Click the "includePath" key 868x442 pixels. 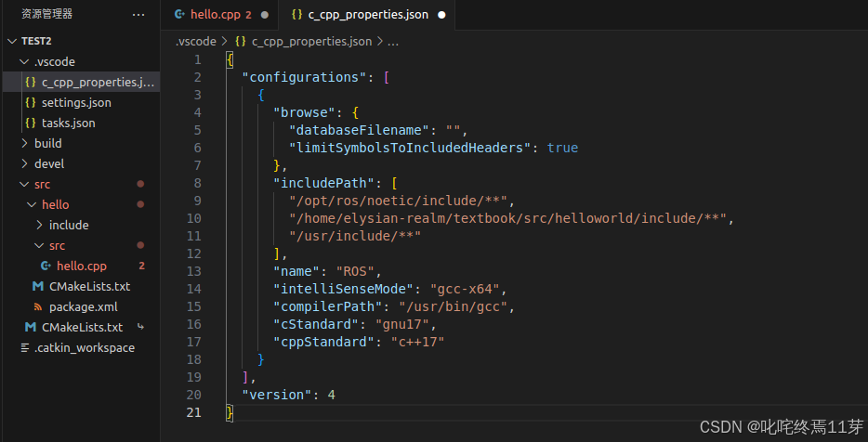[x=324, y=183]
